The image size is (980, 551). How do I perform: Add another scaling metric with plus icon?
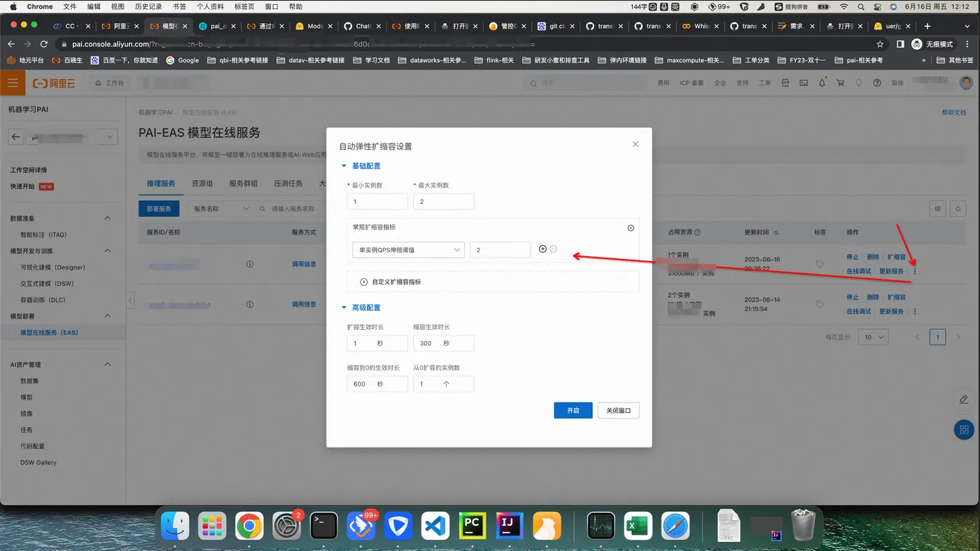click(542, 249)
